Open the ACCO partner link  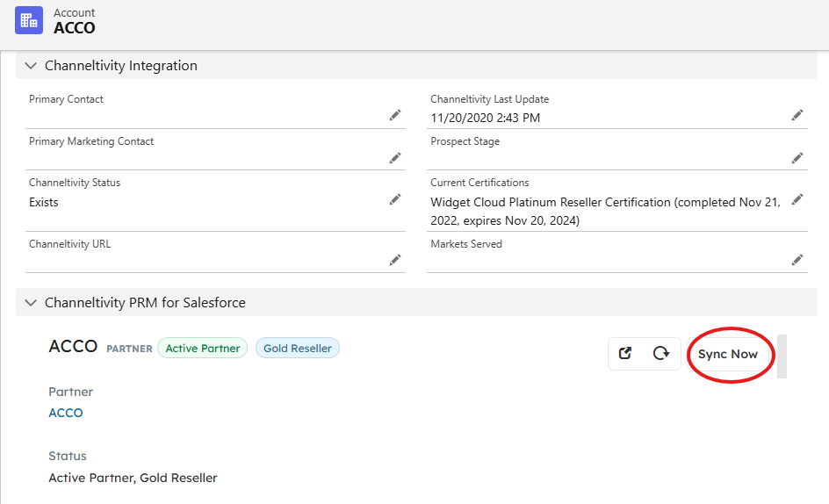66,413
